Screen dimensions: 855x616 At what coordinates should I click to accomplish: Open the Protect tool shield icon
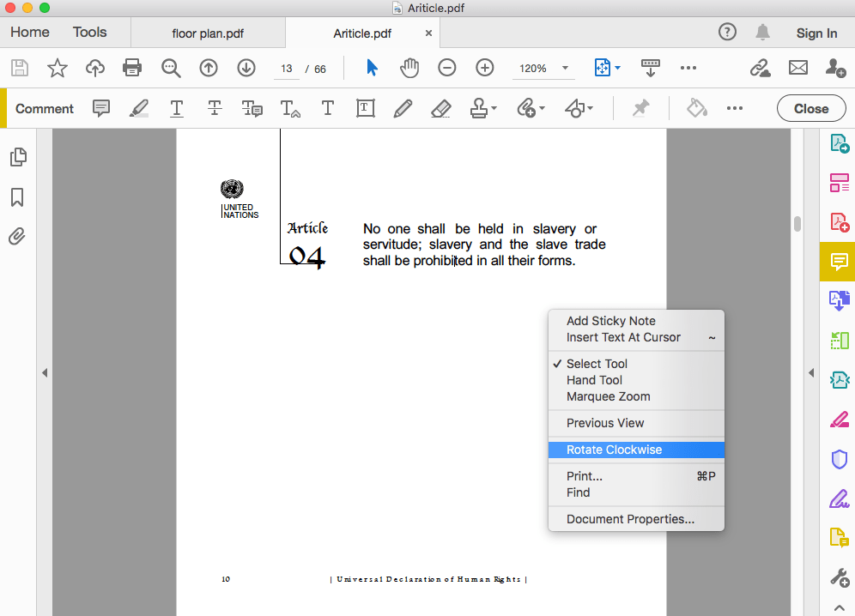coord(839,459)
